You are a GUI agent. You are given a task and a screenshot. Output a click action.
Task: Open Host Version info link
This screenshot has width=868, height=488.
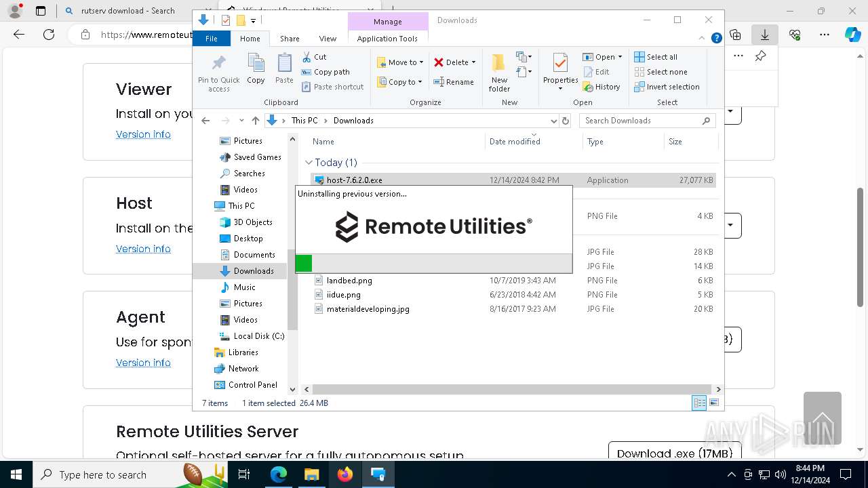143,249
